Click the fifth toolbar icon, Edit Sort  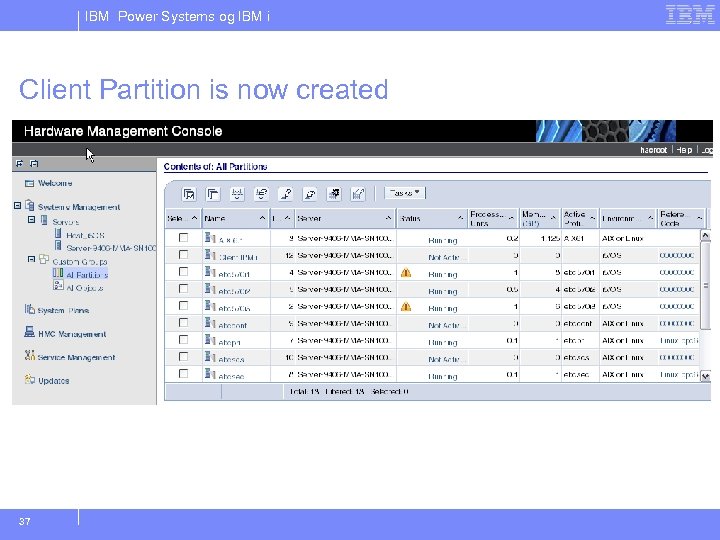pyautogui.click(x=286, y=194)
